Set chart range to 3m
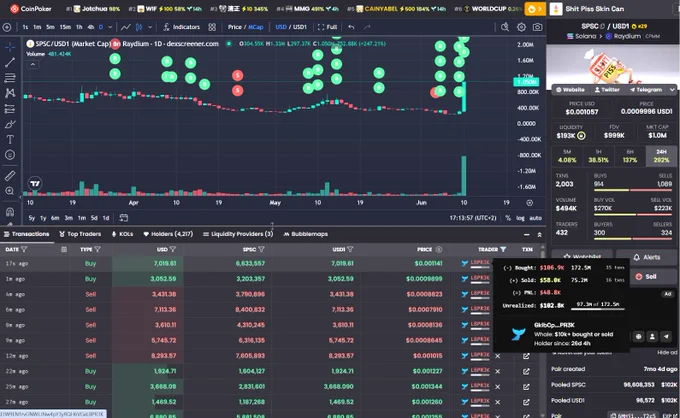Image resolution: width=680 pixels, height=418 pixels. [69, 218]
